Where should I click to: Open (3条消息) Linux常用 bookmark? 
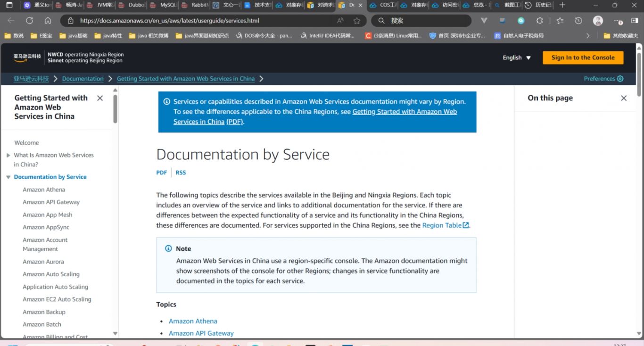coord(394,35)
